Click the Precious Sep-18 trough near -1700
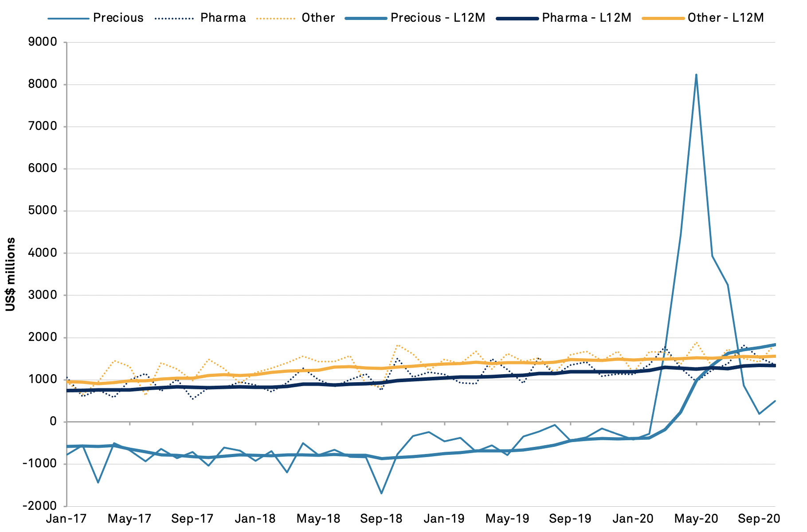 (x=381, y=493)
